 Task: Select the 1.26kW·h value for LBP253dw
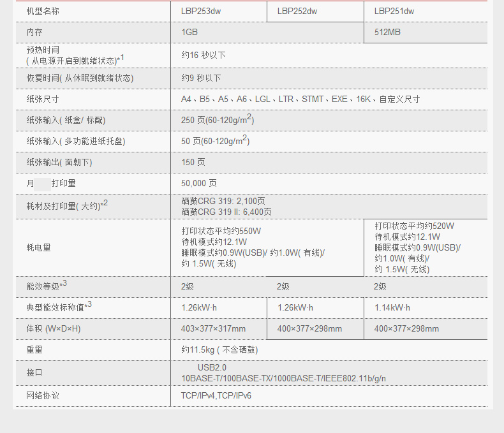click(x=199, y=308)
